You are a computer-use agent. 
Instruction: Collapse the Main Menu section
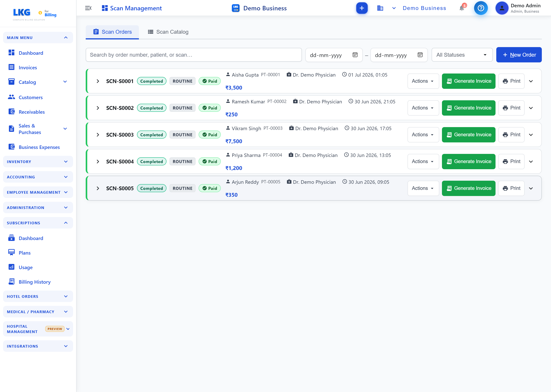tap(38, 38)
